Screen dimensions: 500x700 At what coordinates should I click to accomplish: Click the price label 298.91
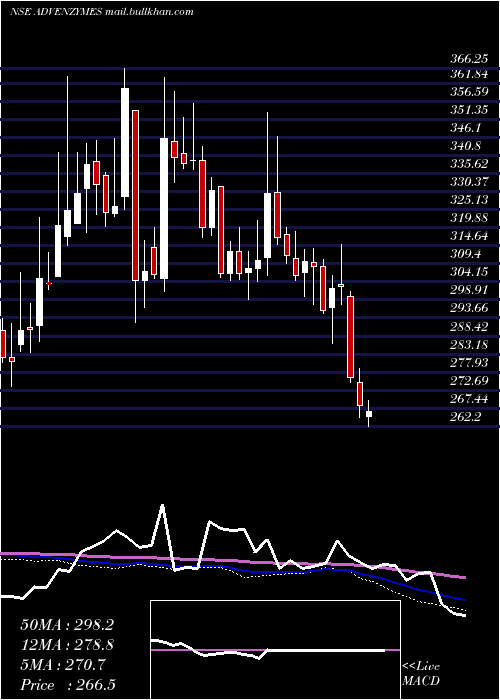(x=469, y=290)
